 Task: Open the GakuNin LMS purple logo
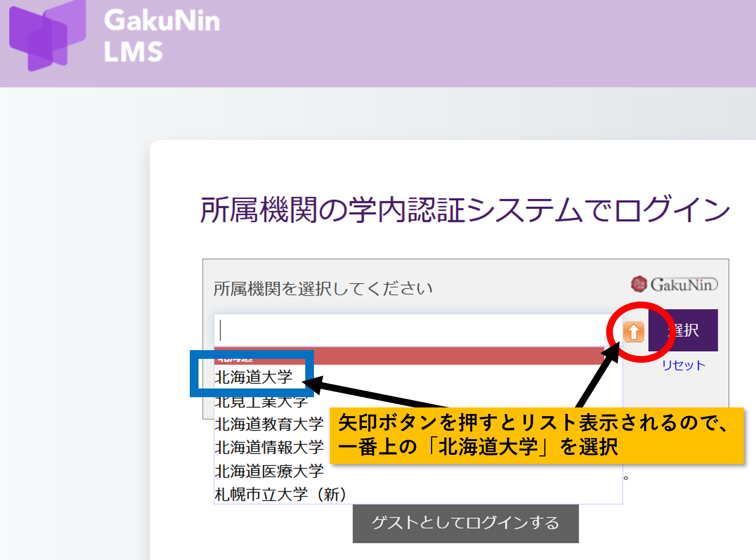tap(47, 36)
